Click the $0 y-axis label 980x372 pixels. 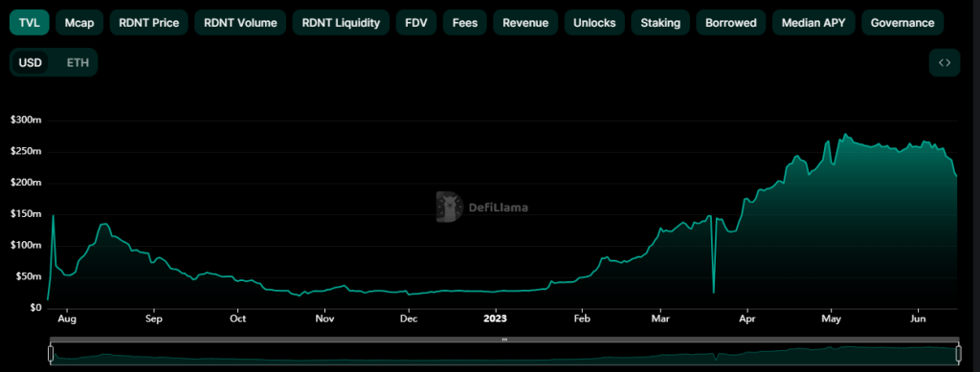point(34,308)
